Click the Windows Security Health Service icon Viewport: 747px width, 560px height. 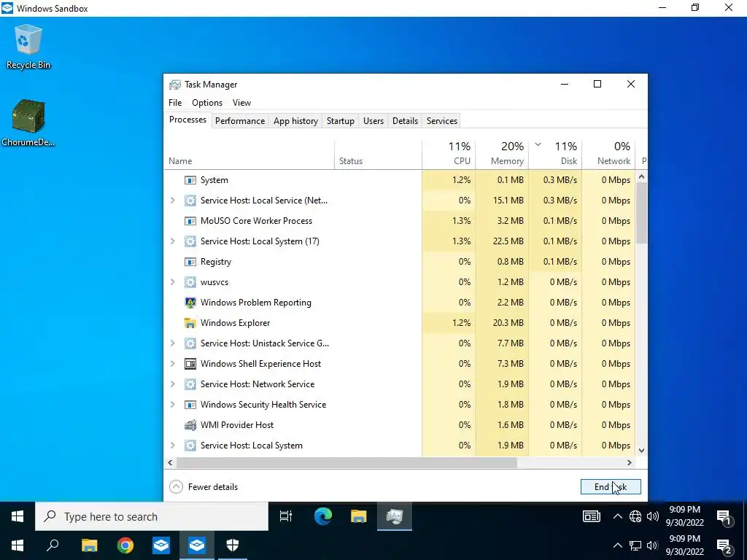(x=190, y=405)
